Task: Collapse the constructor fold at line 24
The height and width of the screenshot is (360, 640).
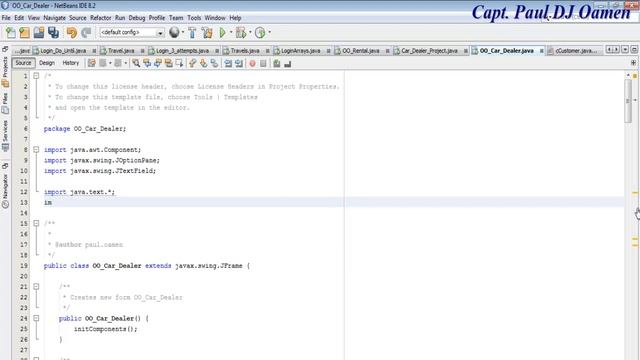Action: coord(36,318)
